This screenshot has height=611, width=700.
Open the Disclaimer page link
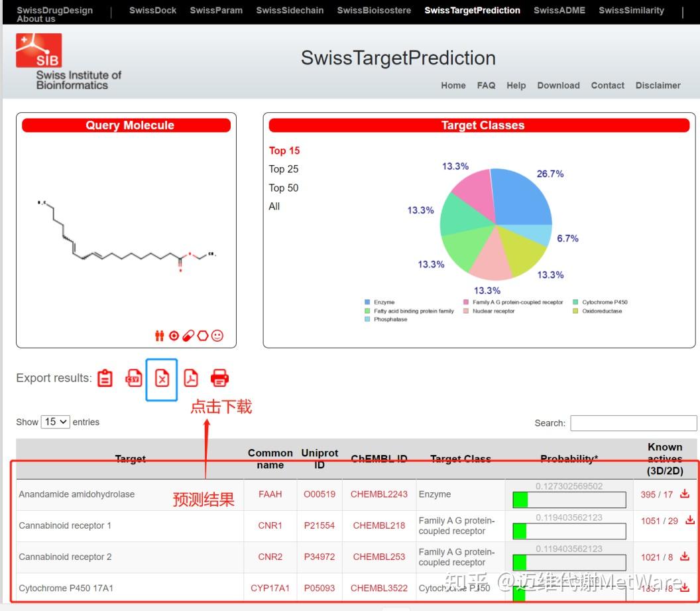click(x=658, y=86)
